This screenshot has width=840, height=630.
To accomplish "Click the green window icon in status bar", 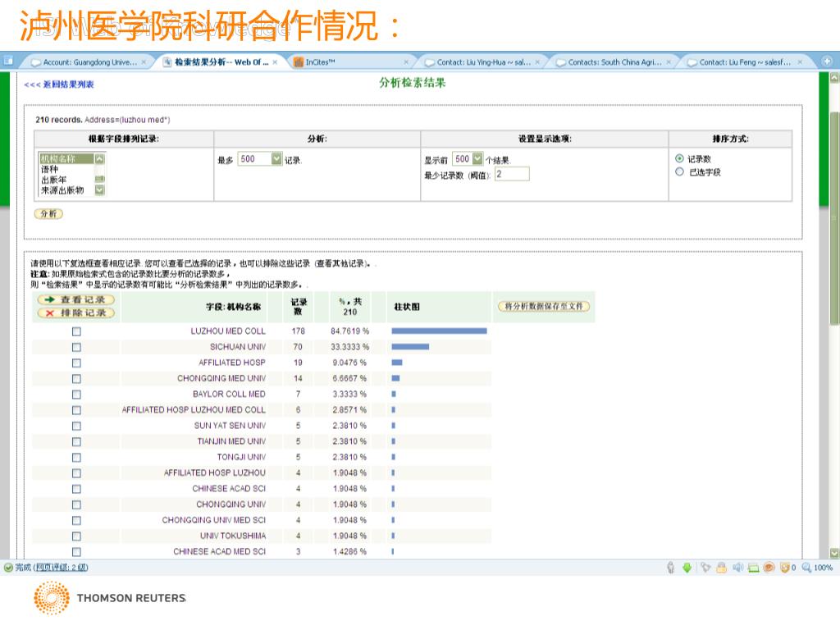I will pos(753,568).
